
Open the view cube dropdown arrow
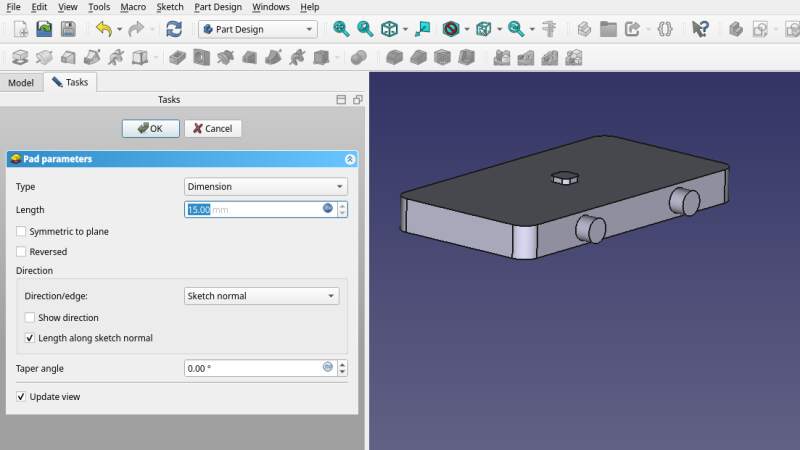coord(405,29)
